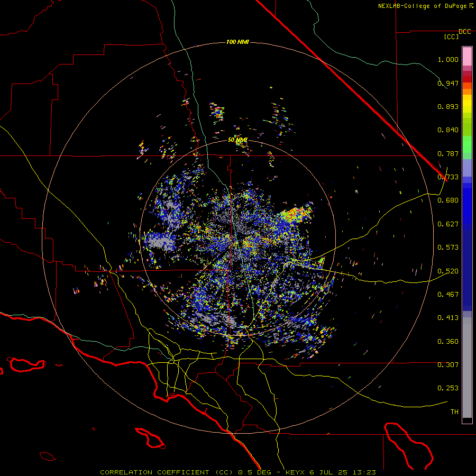Click the 1.000 scale value
476x476 pixels.
pos(448,59)
